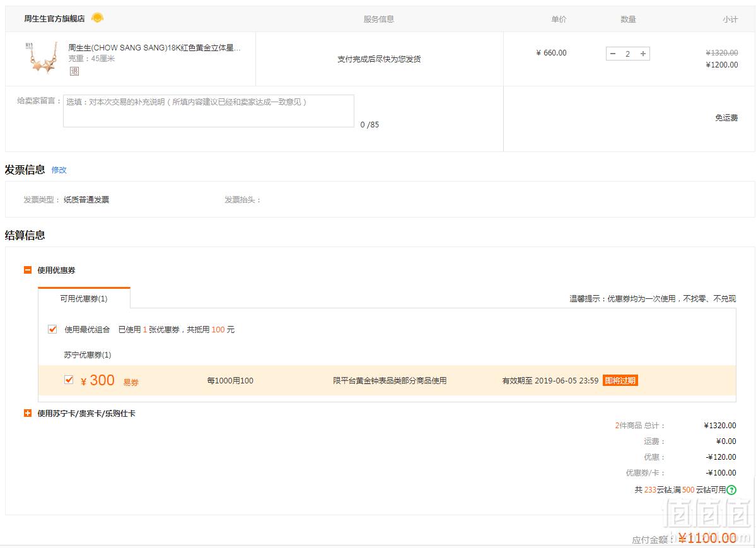
Task: Decrease quantity with the minus button
Action: coord(613,54)
